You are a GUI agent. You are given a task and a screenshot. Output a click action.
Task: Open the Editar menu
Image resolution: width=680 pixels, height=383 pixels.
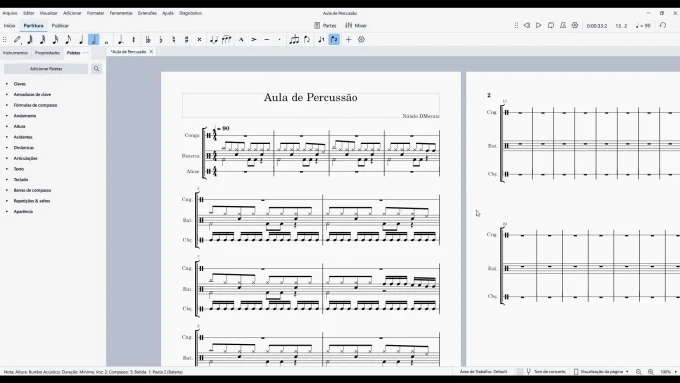click(x=29, y=13)
